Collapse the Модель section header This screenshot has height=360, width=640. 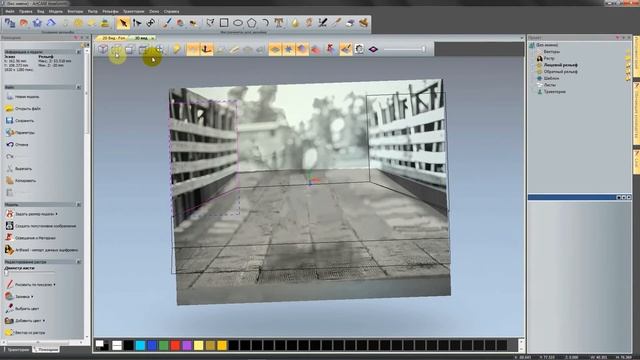point(78,204)
